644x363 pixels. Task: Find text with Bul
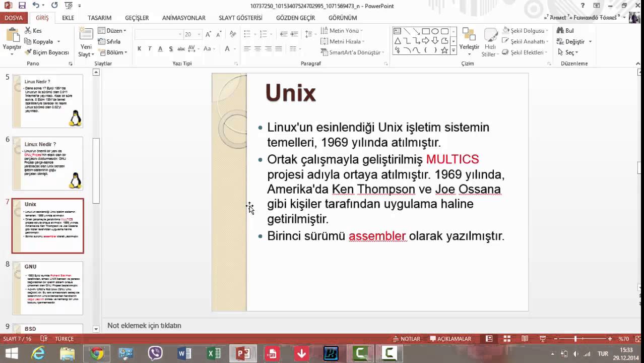[565, 31]
